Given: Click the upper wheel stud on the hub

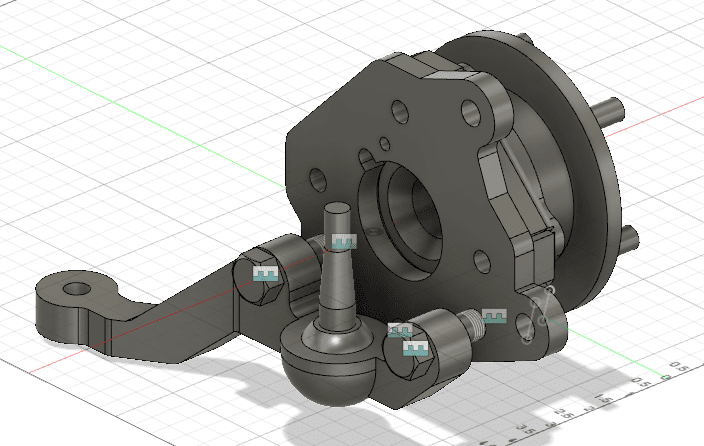Looking at the screenshot, I should (x=612, y=106).
